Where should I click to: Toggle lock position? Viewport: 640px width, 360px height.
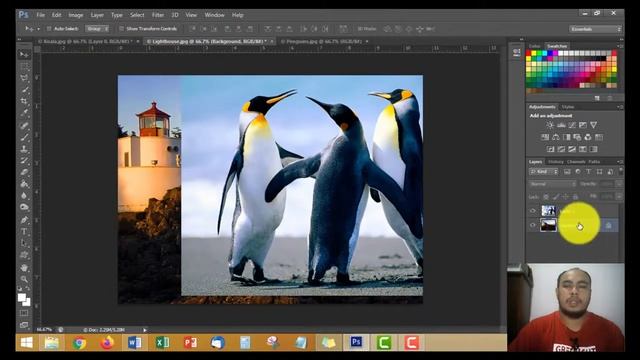click(565, 197)
